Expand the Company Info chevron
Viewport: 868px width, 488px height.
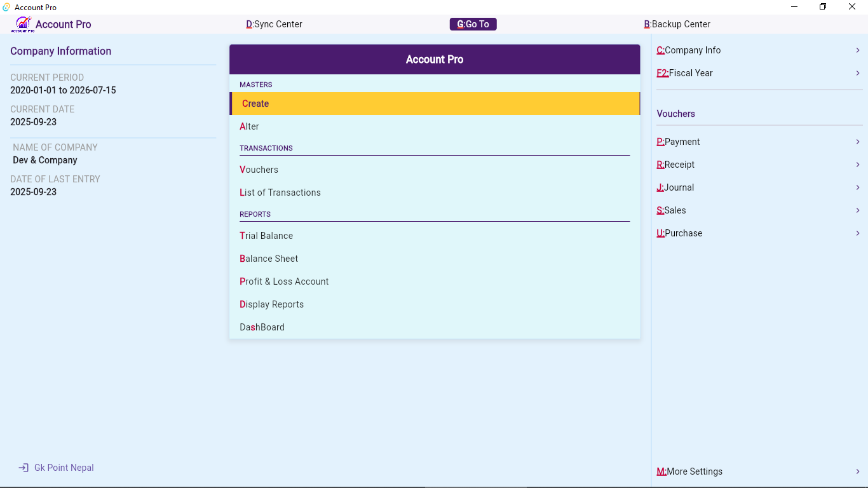click(x=858, y=50)
